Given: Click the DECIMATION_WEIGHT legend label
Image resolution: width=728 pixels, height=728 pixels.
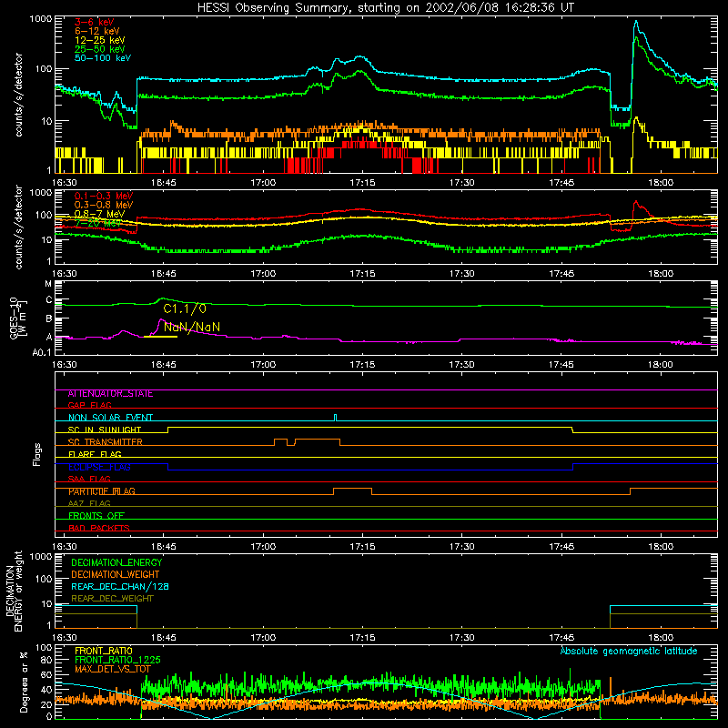Looking at the screenshot, I should (116, 575).
